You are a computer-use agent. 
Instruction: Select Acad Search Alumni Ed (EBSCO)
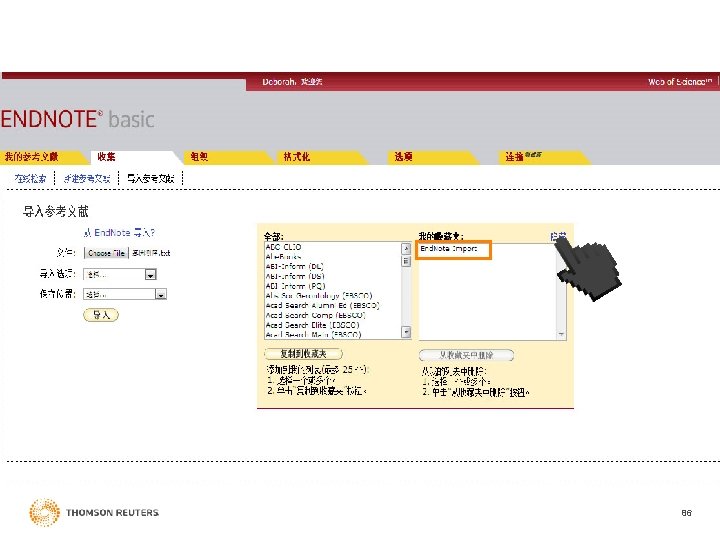point(322,306)
